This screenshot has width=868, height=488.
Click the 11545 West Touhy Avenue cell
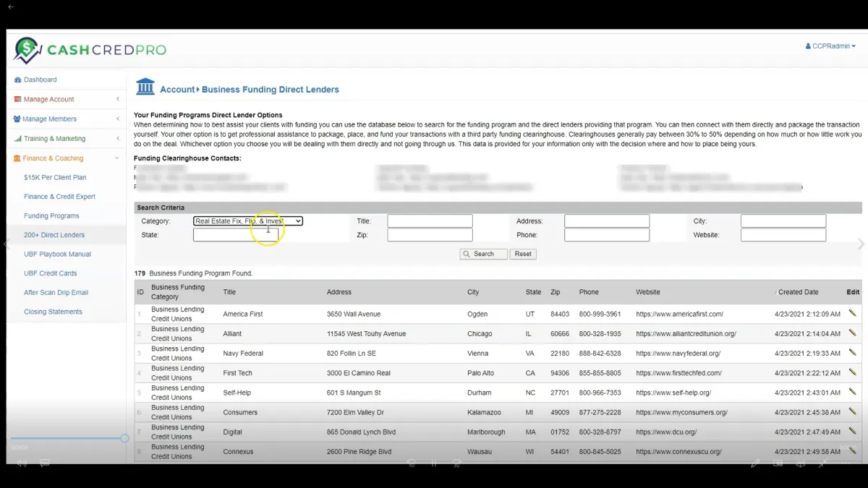(x=366, y=334)
